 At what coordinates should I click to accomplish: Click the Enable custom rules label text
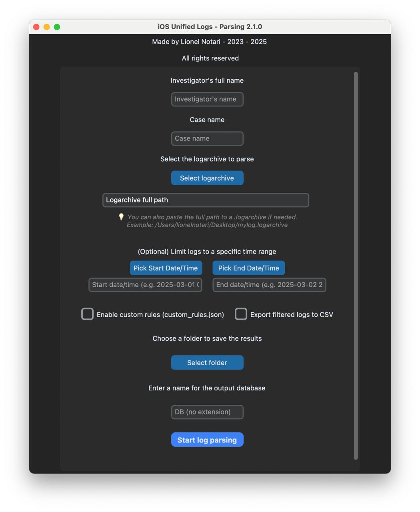coord(160,315)
